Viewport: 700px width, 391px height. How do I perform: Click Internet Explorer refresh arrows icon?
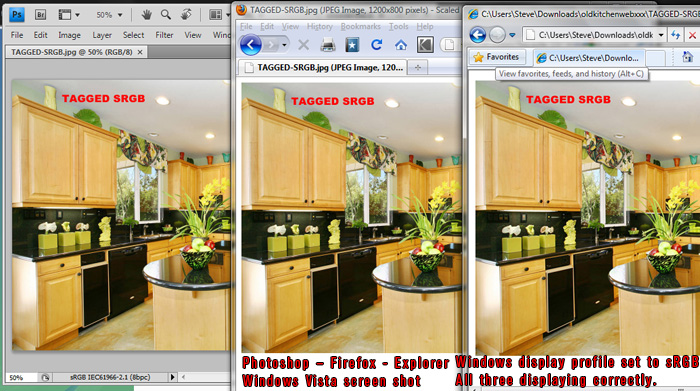[x=676, y=35]
